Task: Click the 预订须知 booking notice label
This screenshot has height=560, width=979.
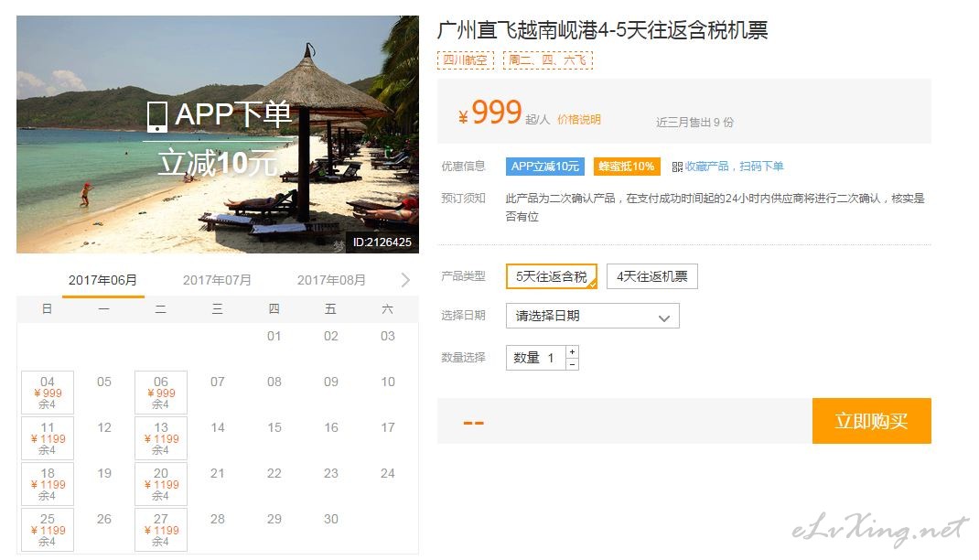Action: [x=463, y=199]
